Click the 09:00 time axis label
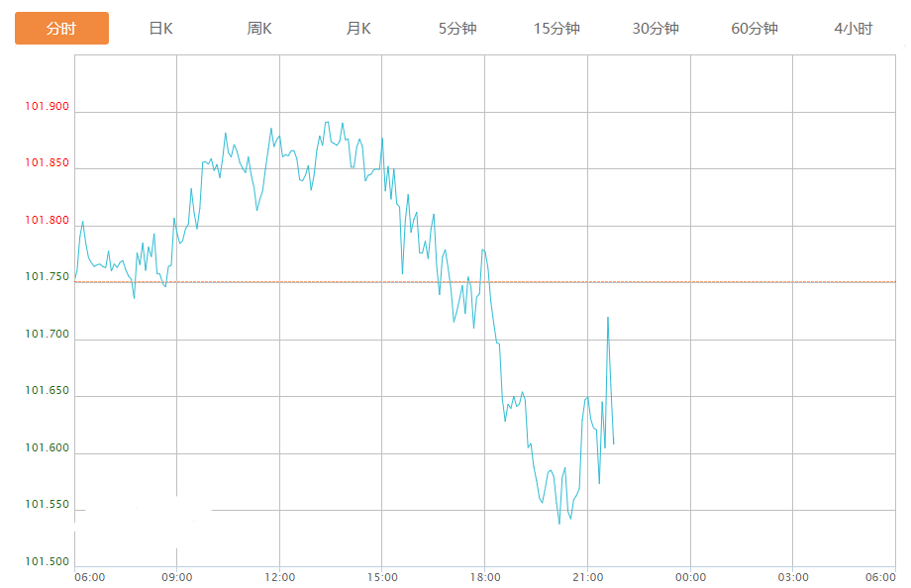This screenshot has height=588, width=911. click(177, 577)
